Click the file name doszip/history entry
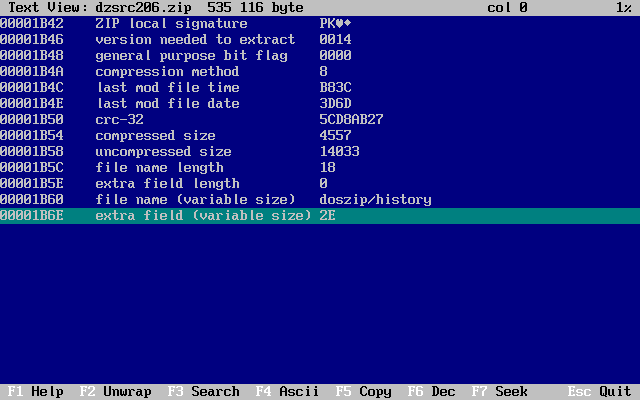 [375, 199]
